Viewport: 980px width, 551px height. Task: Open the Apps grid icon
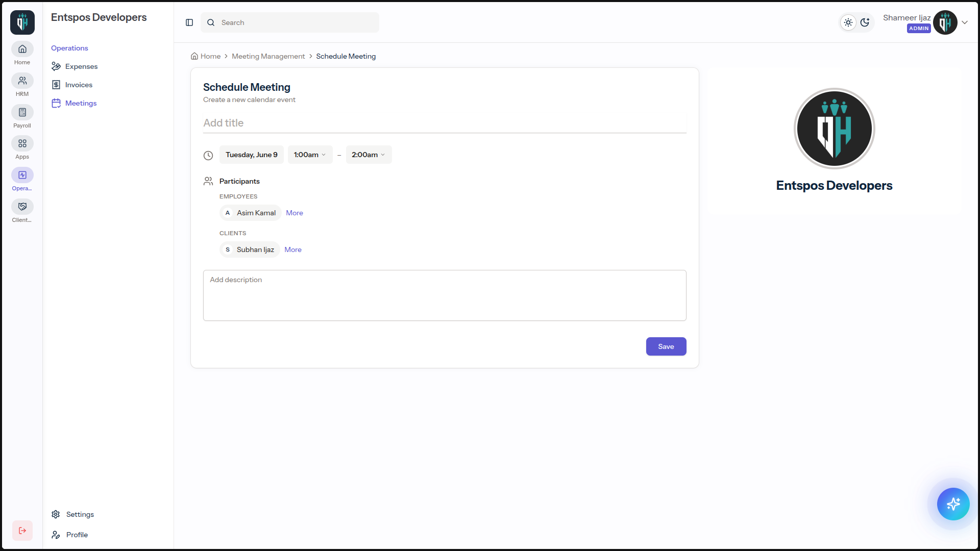pos(22,144)
